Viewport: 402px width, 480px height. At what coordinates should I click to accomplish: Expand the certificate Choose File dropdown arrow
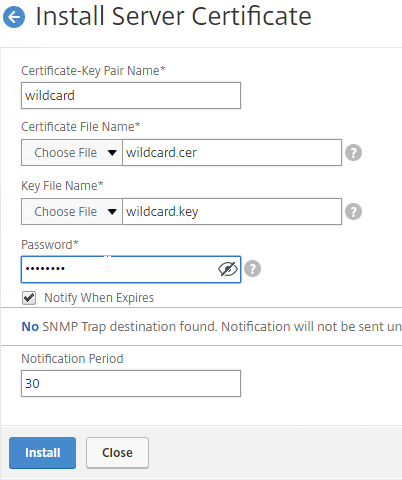point(112,153)
